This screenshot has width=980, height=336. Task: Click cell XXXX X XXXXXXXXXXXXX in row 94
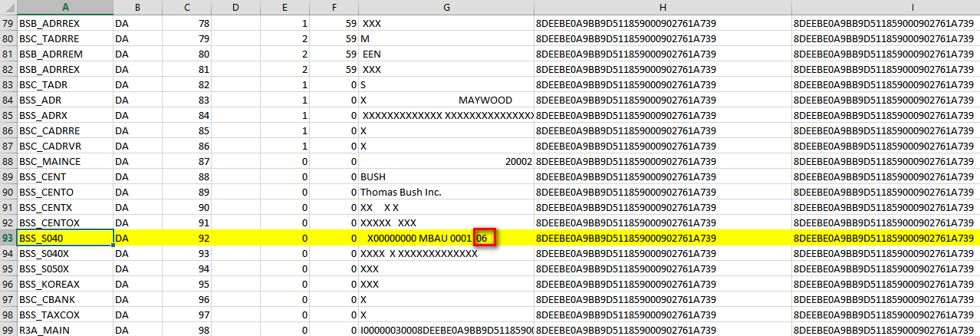point(446,254)
